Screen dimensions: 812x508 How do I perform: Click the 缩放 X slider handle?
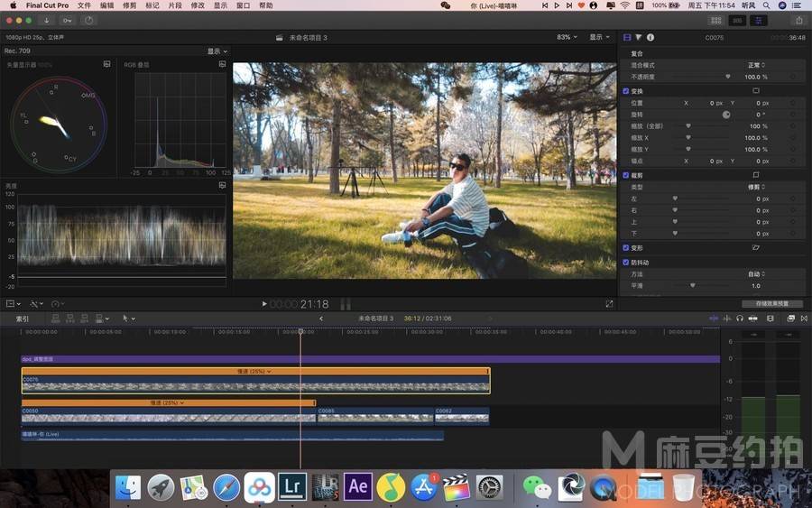(688, 137)
